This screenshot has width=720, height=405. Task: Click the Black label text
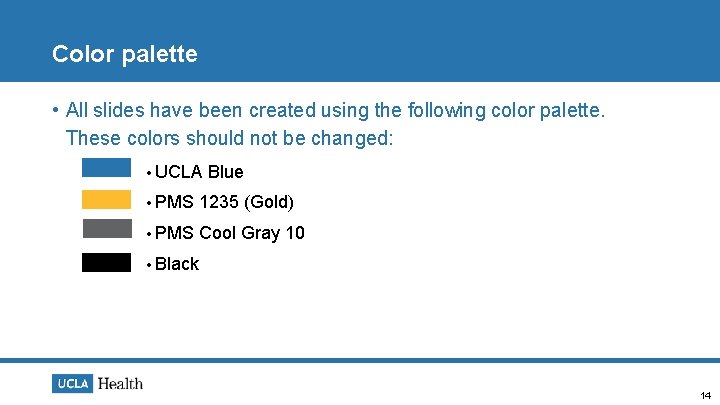(x=177, y=264)
